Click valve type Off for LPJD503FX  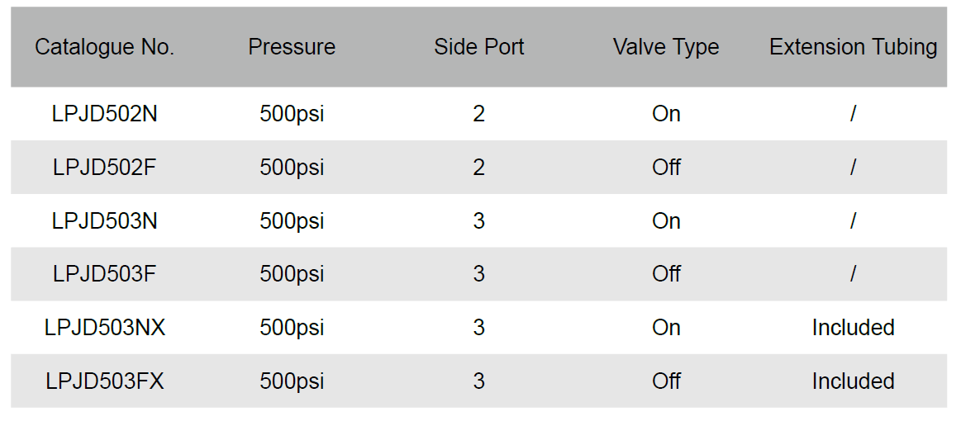tap(666, 381)
